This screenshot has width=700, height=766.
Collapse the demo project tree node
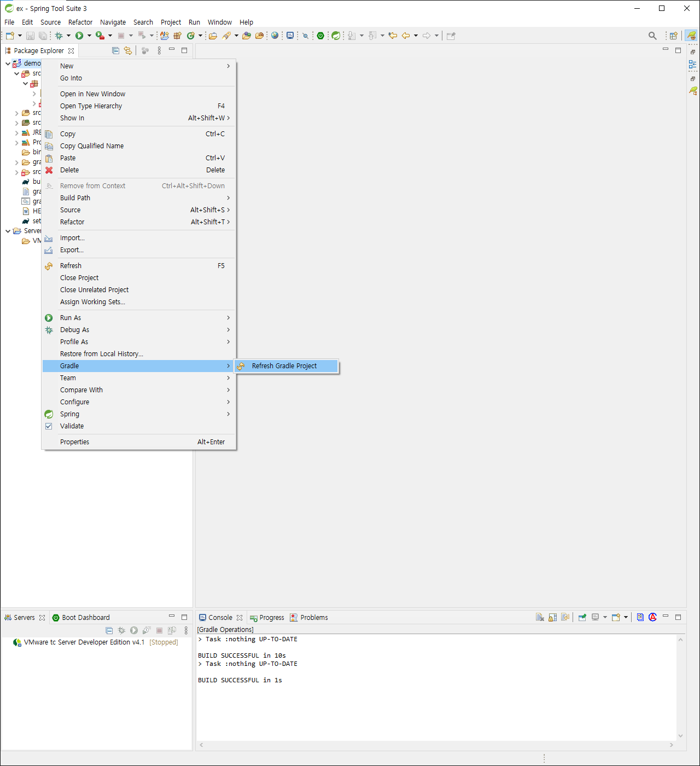pyautogui.click(x=8, y=63)
